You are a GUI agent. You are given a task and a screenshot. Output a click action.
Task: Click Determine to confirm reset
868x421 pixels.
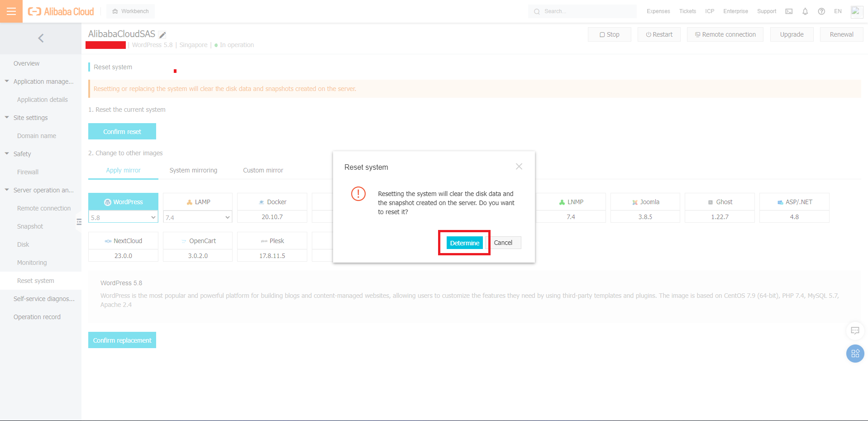(464, 243)
